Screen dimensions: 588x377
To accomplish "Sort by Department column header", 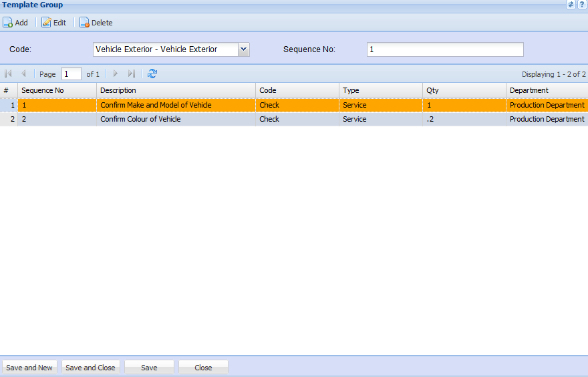I will point(545,90).
